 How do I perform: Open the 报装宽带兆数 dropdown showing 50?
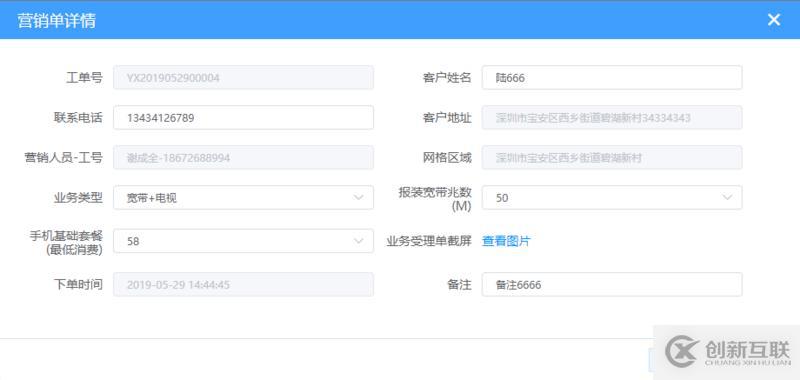612,198
